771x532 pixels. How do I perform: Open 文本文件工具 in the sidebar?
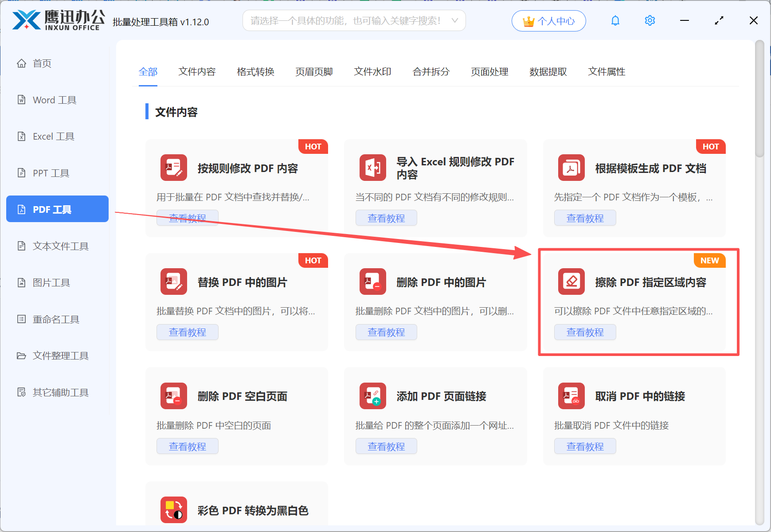coord(57,246)
